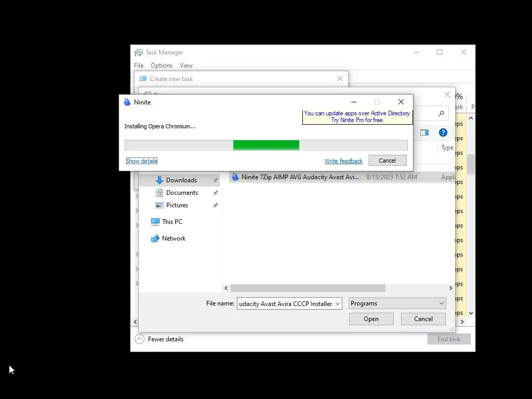Viewport: 532px width, 399px height.
Task: Click the Open button in file dialog
Action: [x=371, y=319]
